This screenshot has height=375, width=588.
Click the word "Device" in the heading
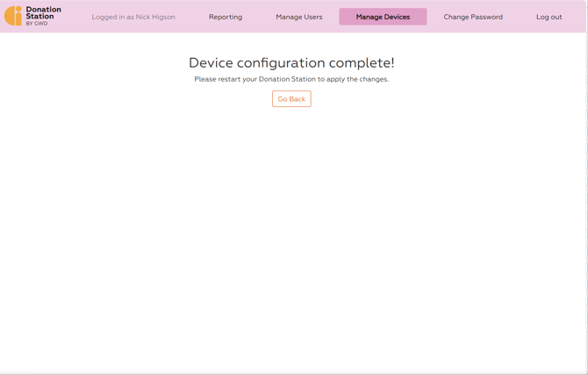point(211,63)
